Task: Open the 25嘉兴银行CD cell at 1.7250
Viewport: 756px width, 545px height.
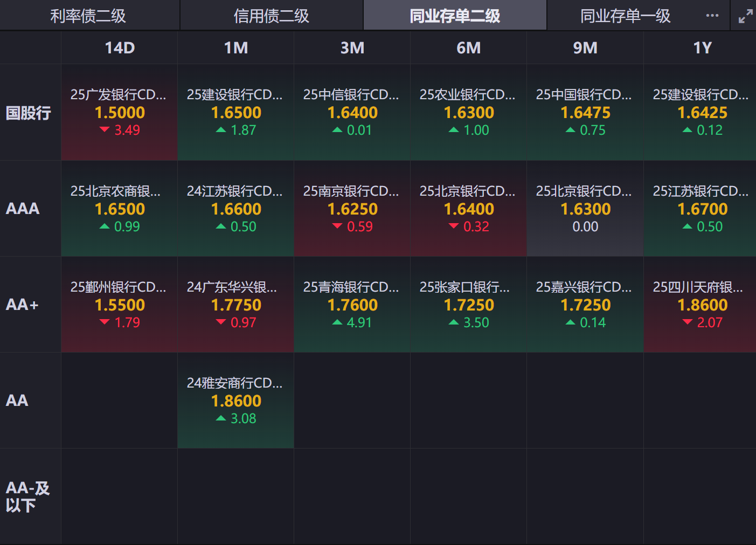Action: tap(585, 305)
